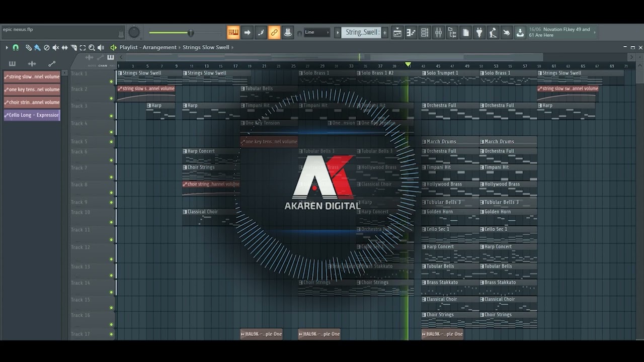Select the Draw pencil tool
The width and height of the screenshot is (644, 362).
point(29,47)
